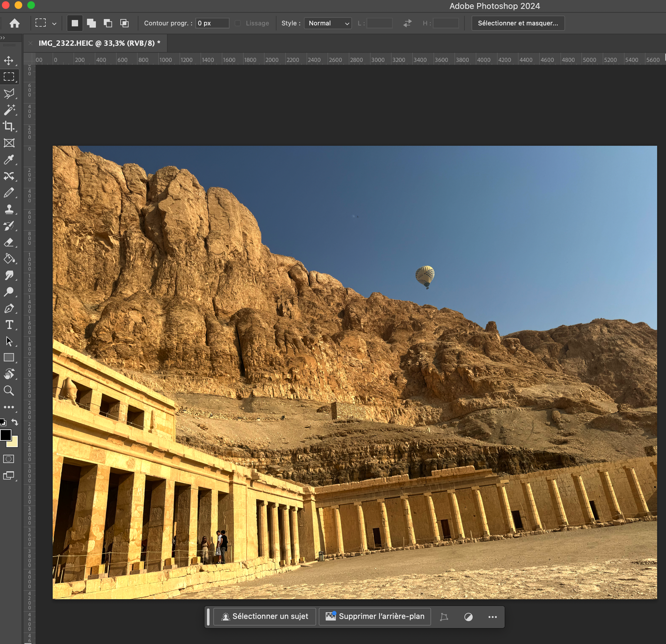666x644 pixels.
Task: Click the contextual bar drag handle
Action: pos(208,616)
